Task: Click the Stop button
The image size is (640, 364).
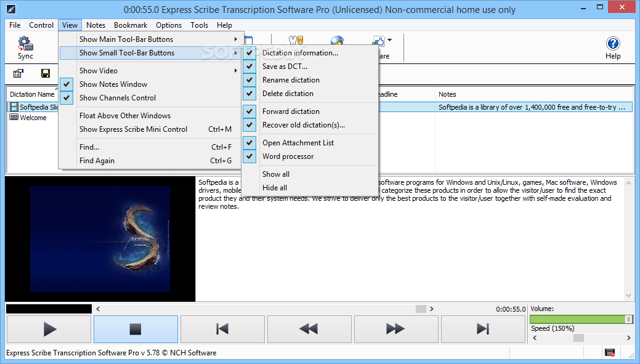Action: coord(136,329)
